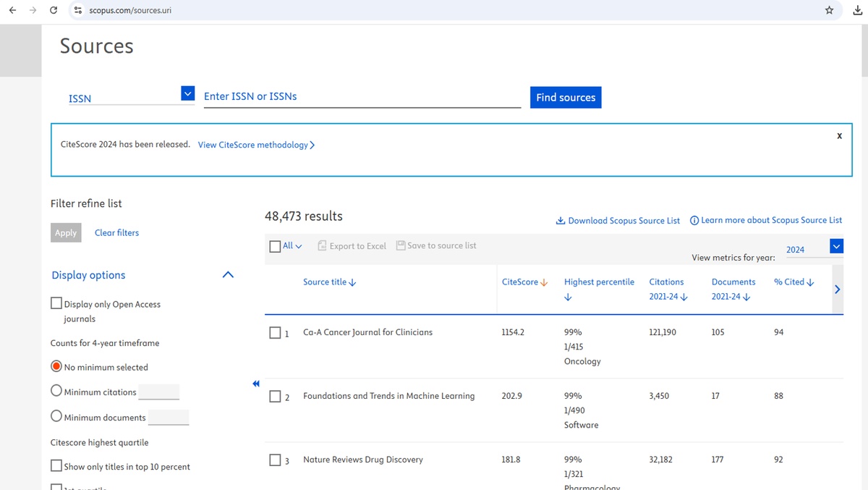868x490 pixels.
Task: Open site information icon in address bar
Action: [79, 11]
